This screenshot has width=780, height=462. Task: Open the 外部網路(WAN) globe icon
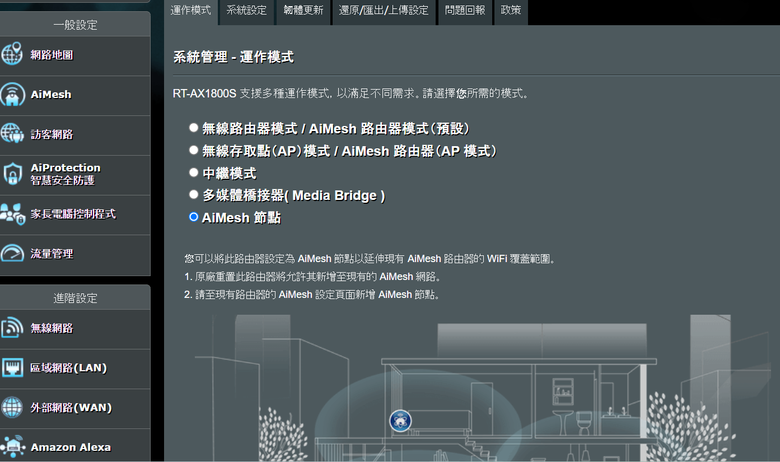click(12, 407)
